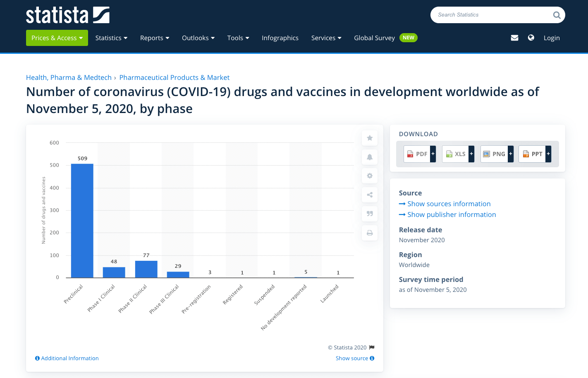Go to Health, Pharma & Medtech breadcrumb
588x378 pixels.
[69, 77]
